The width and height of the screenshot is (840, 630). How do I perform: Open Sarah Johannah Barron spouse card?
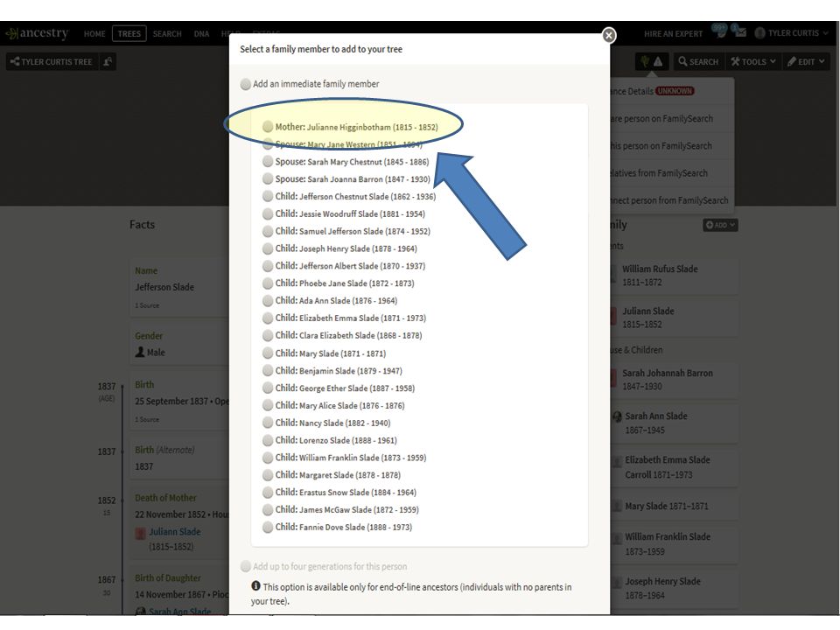coord(674,379)
